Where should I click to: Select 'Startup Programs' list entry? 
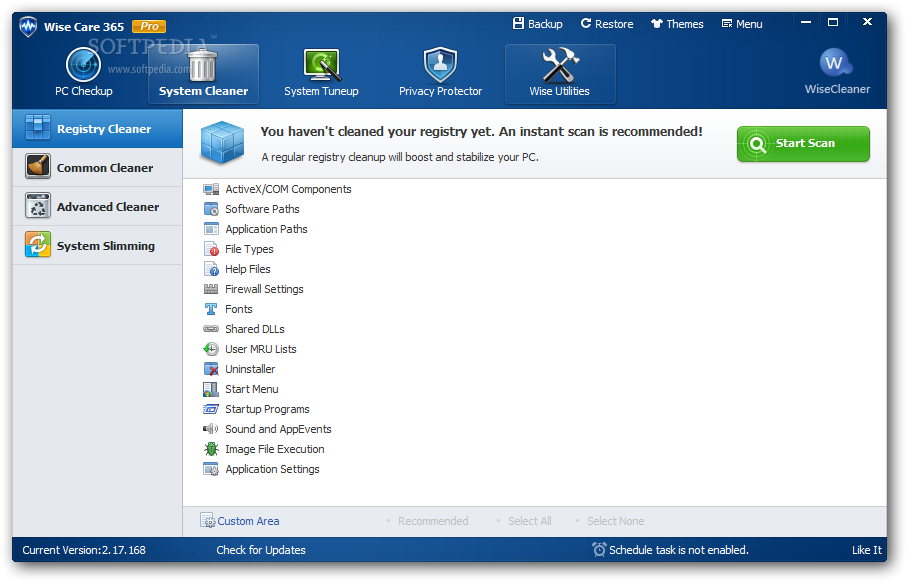(x=267, y=409)
